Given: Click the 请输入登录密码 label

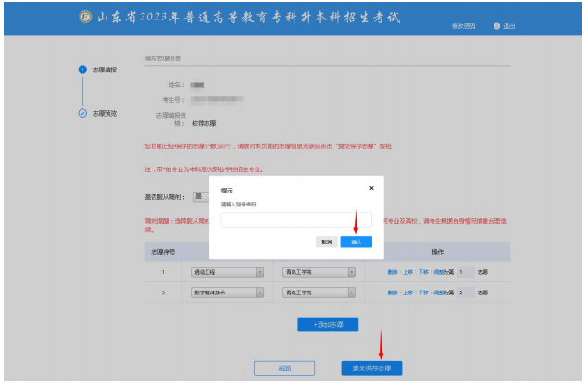Looking at the screenshot, I should click(x=239, y=205).
